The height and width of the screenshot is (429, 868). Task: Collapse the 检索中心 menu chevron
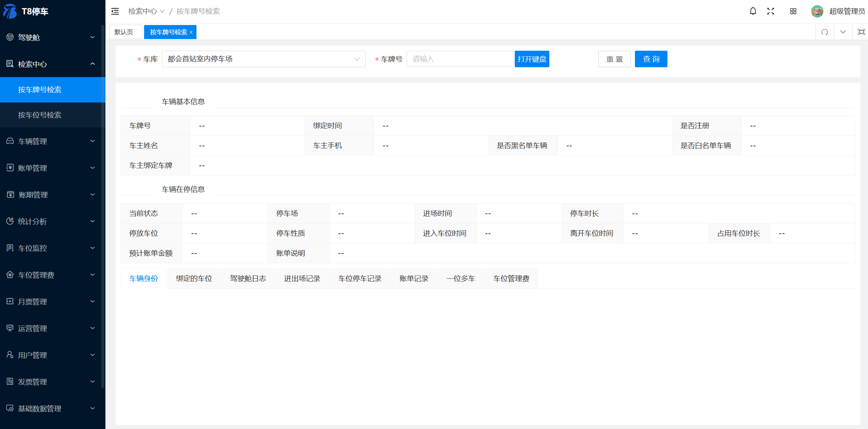click(x=92, y=64)
